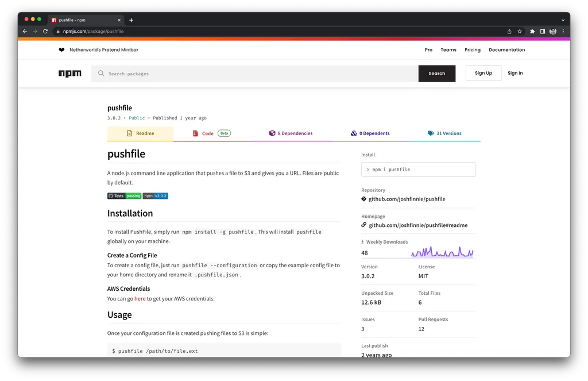This screenshot has height=381, width=588.
Task: Go back with browser back arrow
Action: click(25, 32)
